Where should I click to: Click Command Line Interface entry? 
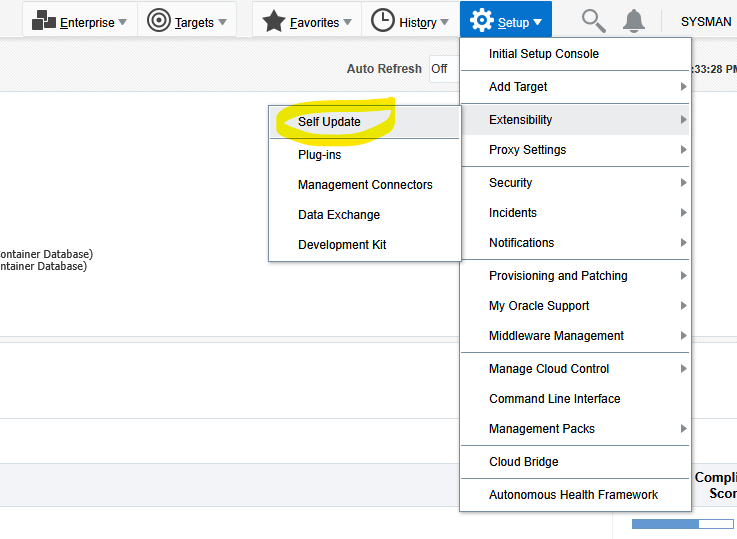(x=554, y=399)
